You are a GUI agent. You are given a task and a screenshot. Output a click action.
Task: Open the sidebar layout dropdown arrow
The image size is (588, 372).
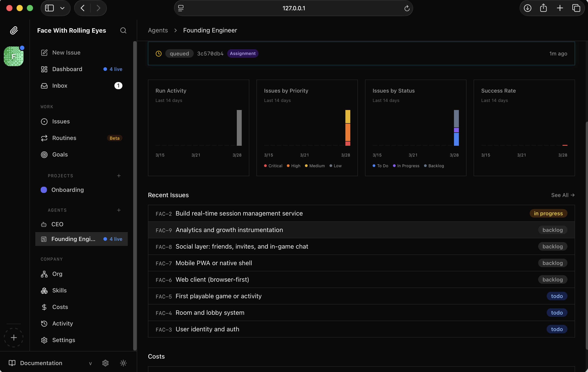(62, 8)
